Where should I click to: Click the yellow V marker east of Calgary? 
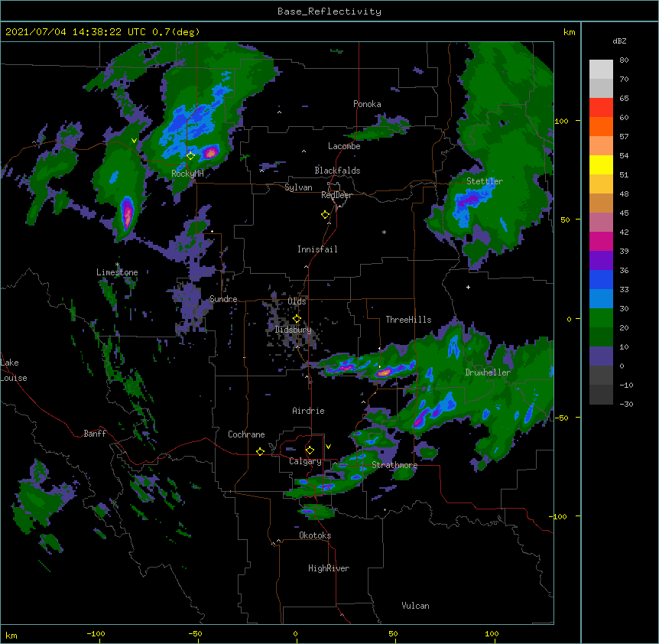tap(328, 447)
